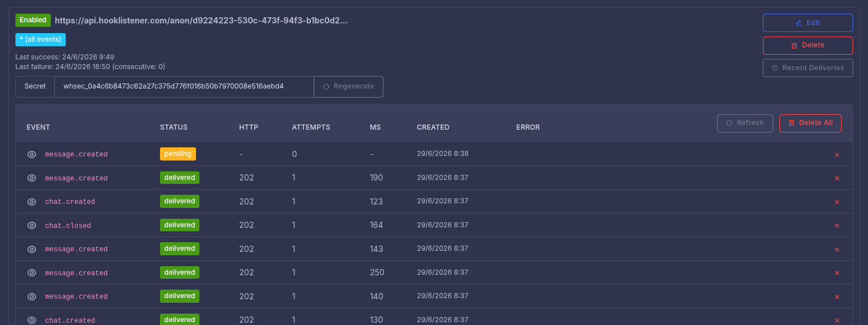Open eye icon for 143 ms delivery
The width and height of the screenshot is (868, 325).
tap(32, 249)
